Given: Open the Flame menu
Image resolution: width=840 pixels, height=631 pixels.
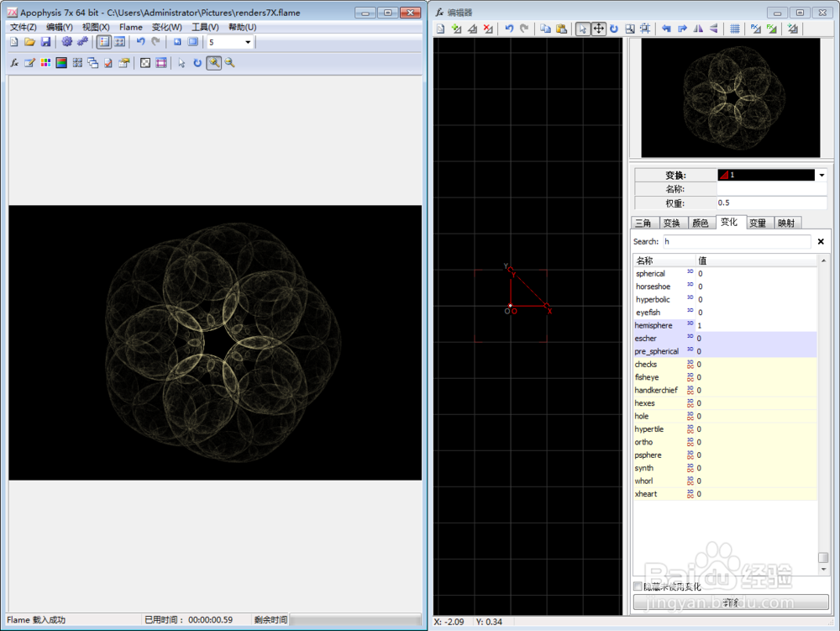Looking at the screenshot, I should coord(130,27).
